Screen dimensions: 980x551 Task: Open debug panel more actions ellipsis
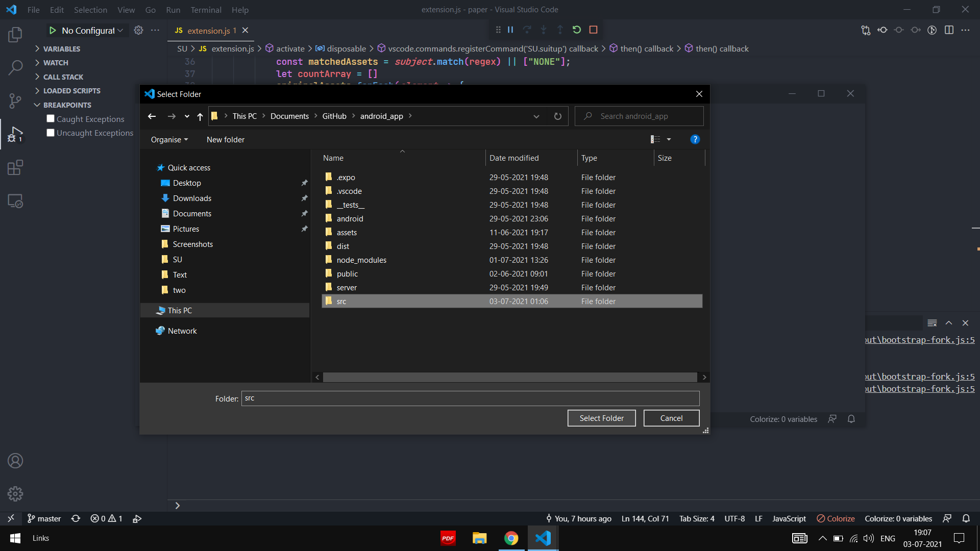pyautogui.click(x=155, y=30)
